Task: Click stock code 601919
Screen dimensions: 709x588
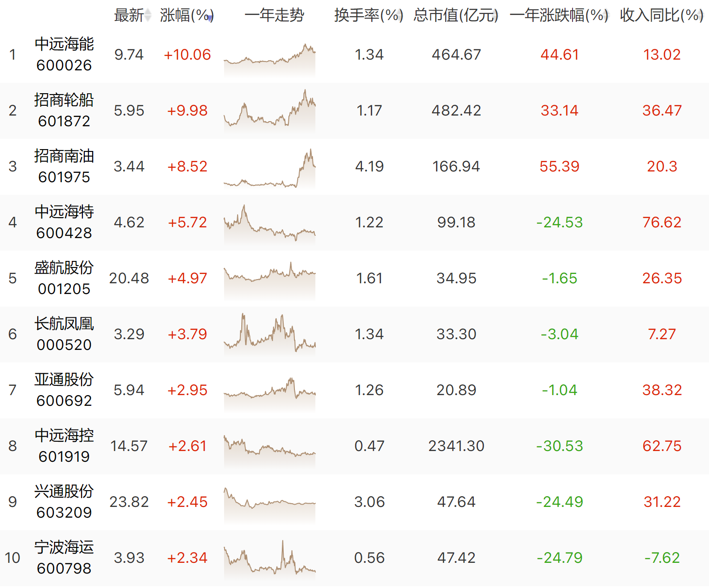Action: pyautogui.click(x=64, y=457)
